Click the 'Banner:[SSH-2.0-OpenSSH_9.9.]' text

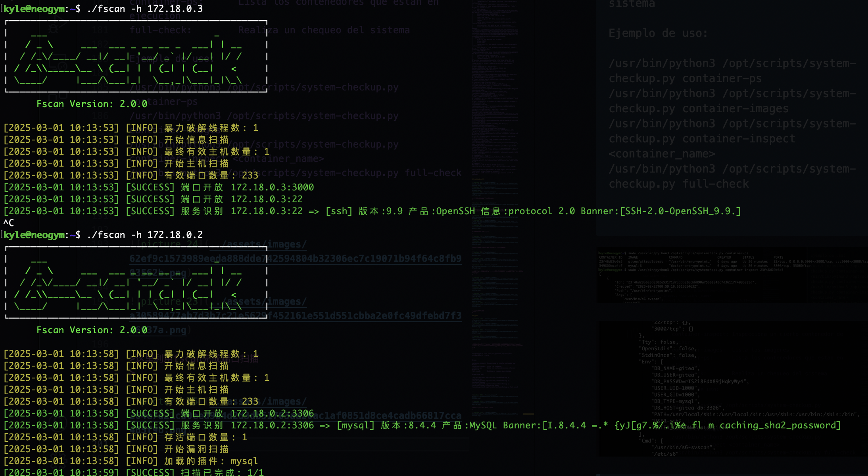661,211
